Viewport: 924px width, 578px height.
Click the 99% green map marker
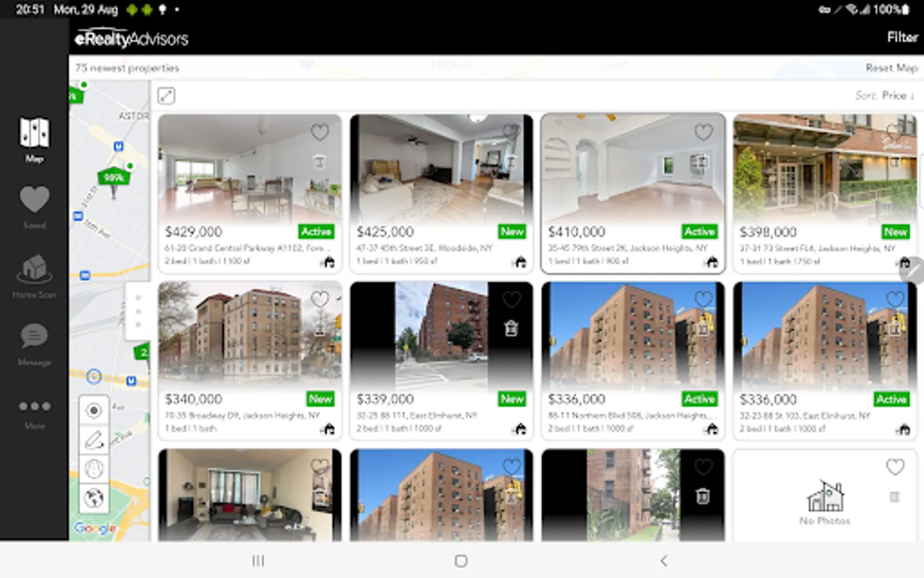point(114,177)
